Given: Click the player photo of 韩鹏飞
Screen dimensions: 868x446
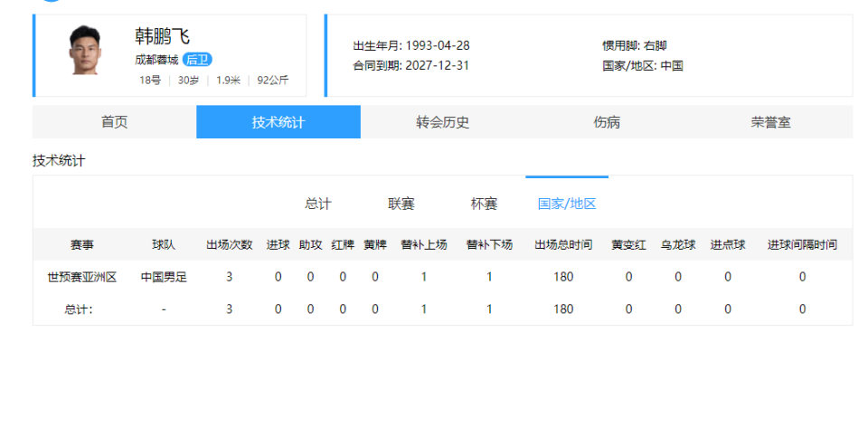Looking at the screenshot, I should (85, 50).
